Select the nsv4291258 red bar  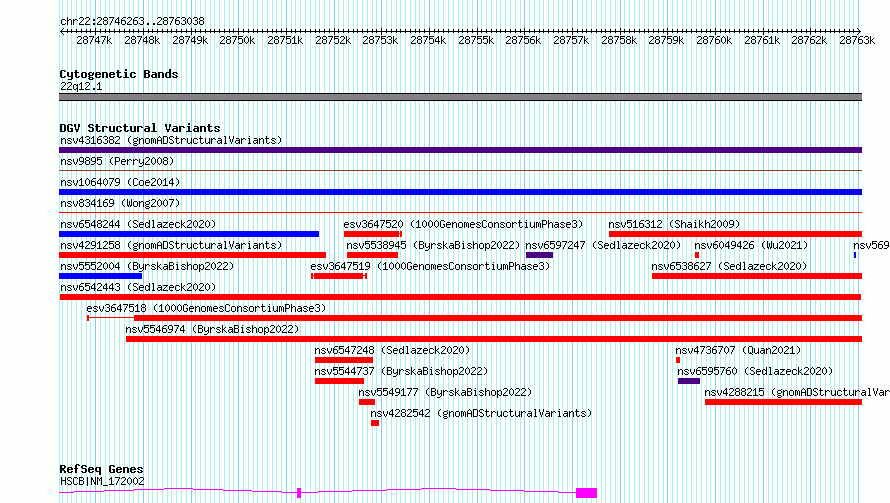192,255
